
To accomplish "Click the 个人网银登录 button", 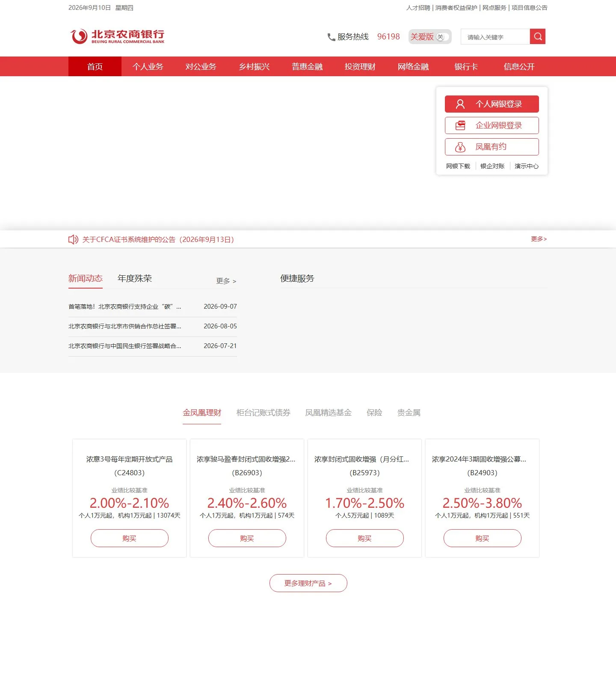I will (x=492, y=104).
